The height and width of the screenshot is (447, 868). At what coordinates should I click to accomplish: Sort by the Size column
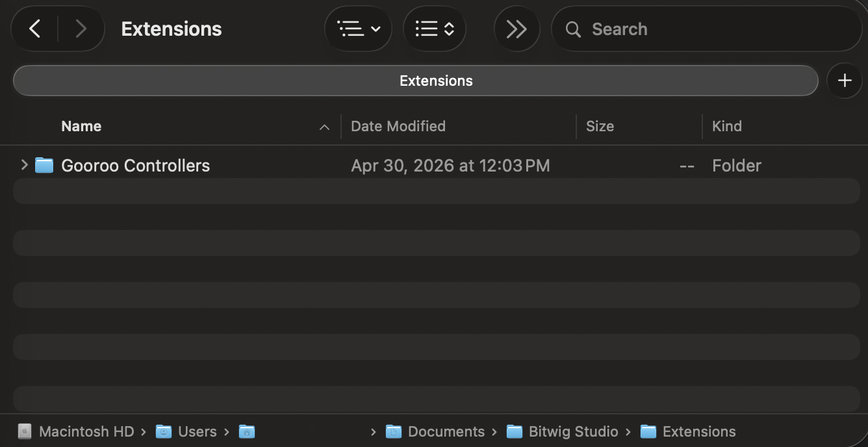600,126
